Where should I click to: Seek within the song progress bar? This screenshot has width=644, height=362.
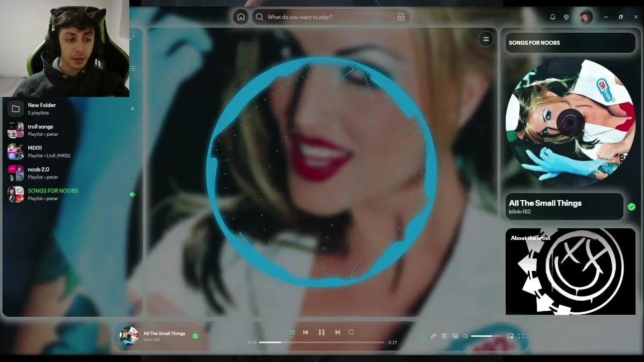pos(321,342)
